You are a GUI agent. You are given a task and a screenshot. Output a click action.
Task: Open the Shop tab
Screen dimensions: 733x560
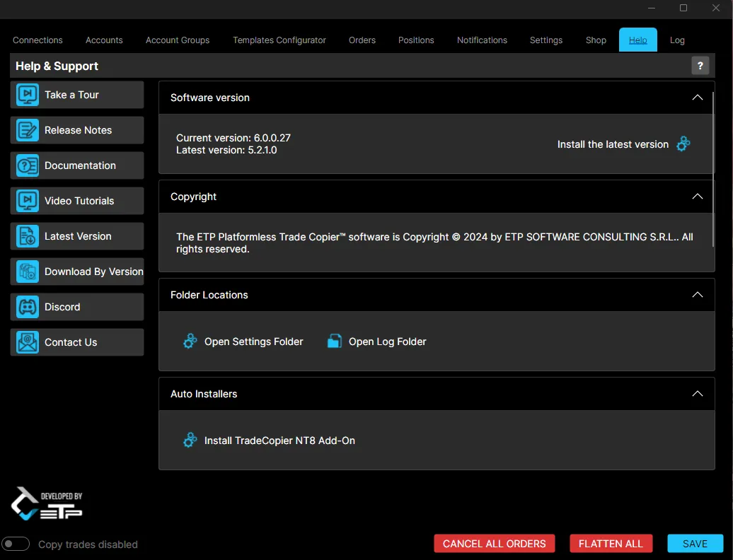596,40
